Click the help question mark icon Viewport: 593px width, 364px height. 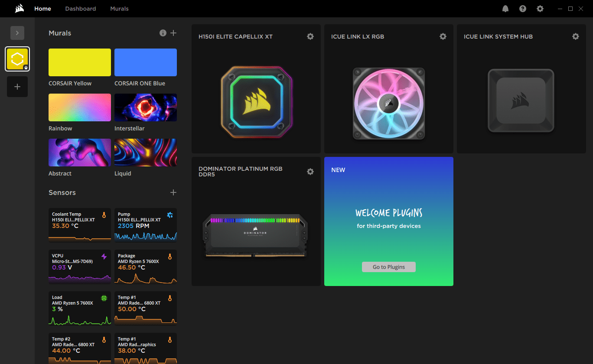coord(523,9)
